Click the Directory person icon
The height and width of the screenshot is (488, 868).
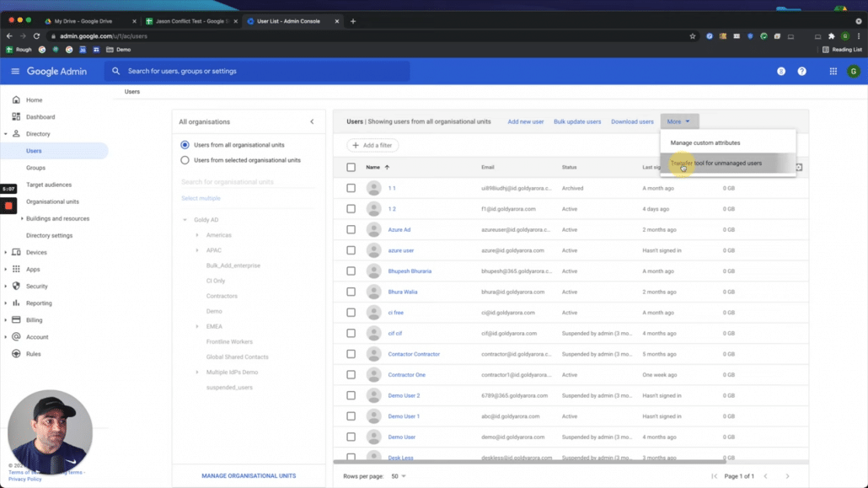pos(16,133)
